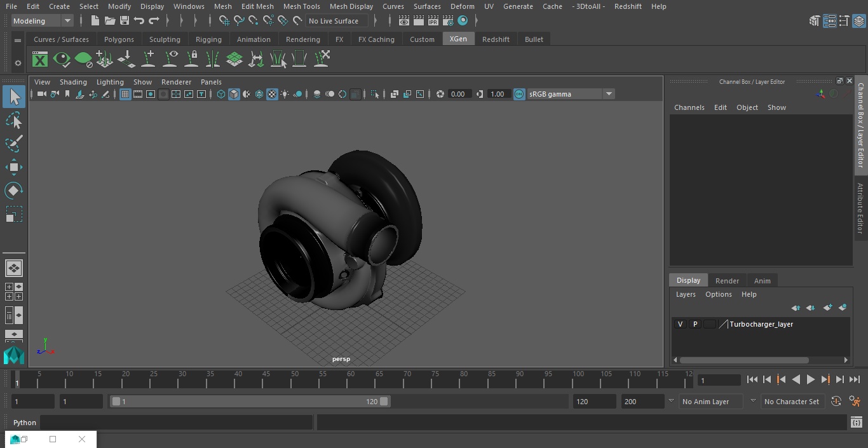The width and height of the screenshot is (868, 448).
Task: Select the Lasso selection tool
Action: click(x=14, y=121)
